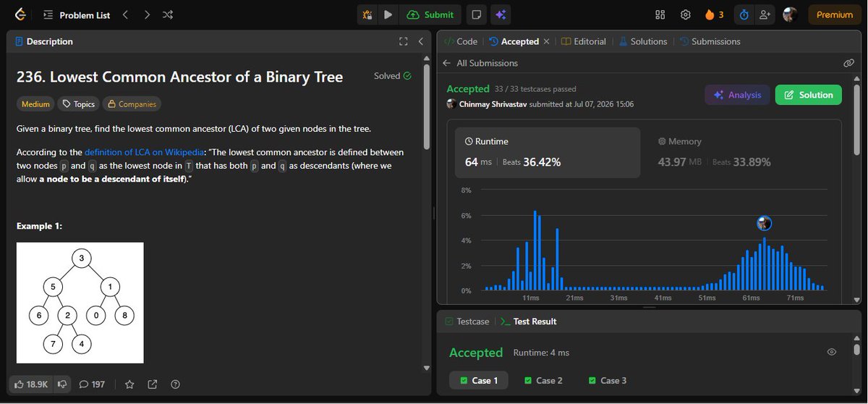
Task: Click the tallest bar in the runtime histogram
Action: pyautogui.click(x=535, y=251)
